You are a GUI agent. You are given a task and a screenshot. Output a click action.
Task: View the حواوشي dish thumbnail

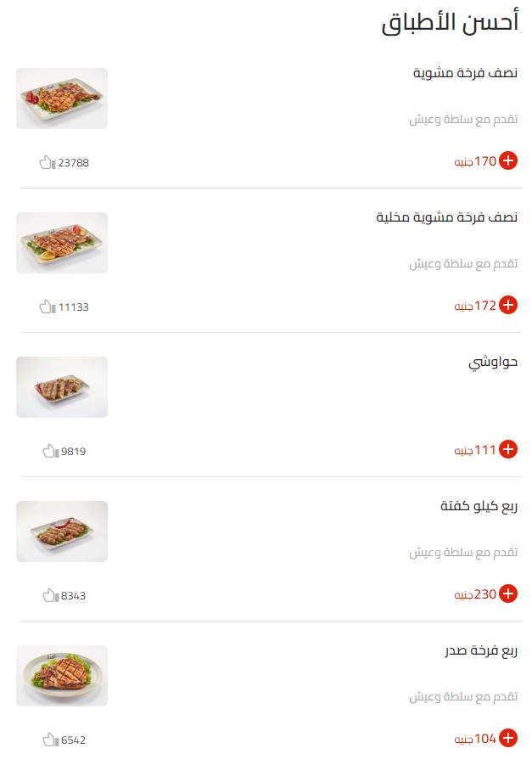pos(62,387)
